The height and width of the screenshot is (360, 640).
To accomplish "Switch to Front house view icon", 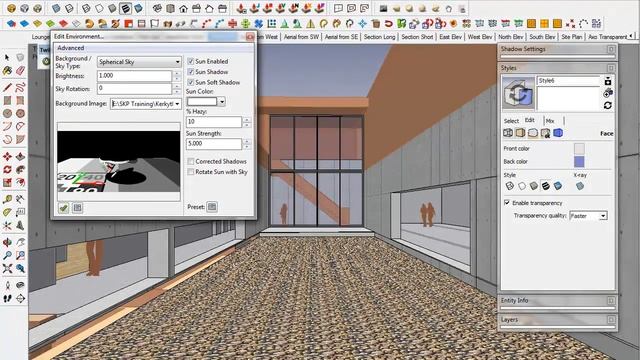I will [183, 8].
